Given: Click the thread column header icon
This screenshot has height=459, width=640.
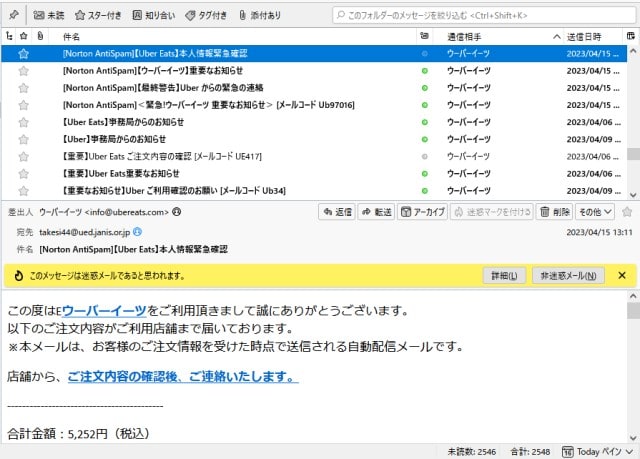Looking at the screenshot, I should point(9,36).
